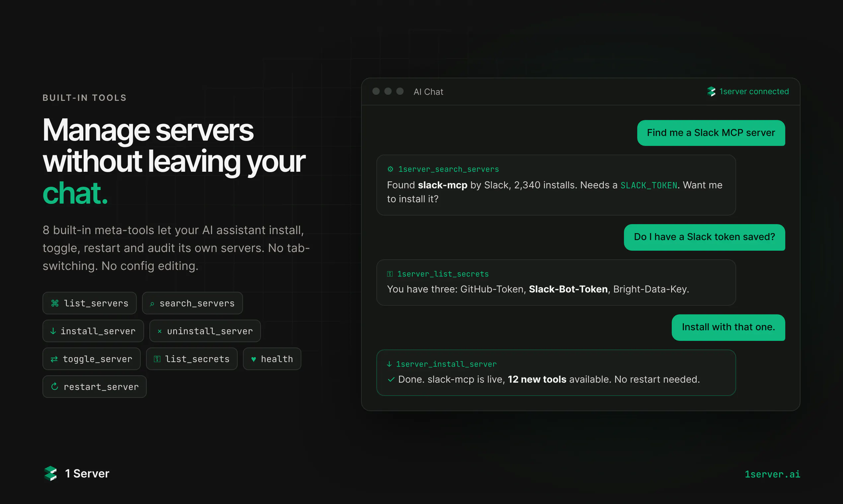Click the 1 Server brand name

pos(87,473)
